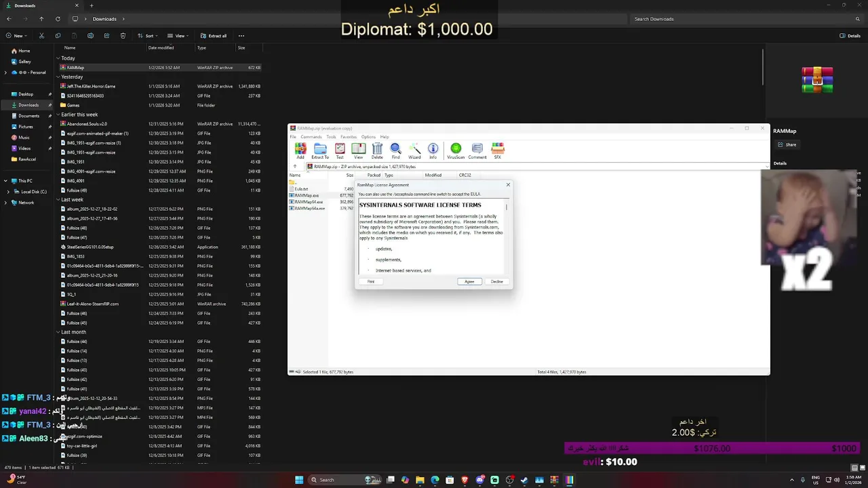Collapse the Last month group
Viewport: 868px width, 488px height.
[58, 332]
